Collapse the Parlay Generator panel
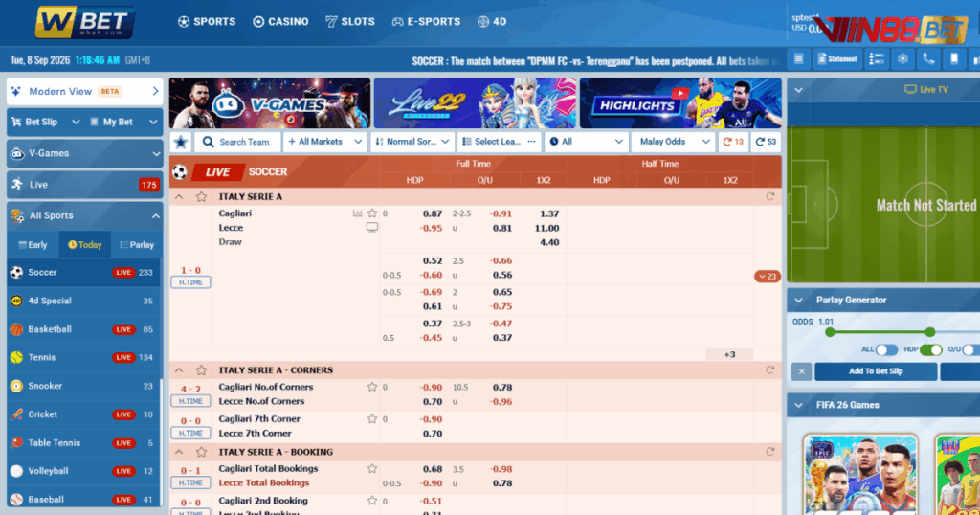The image size is (980, 515). (x=799, y=301)
